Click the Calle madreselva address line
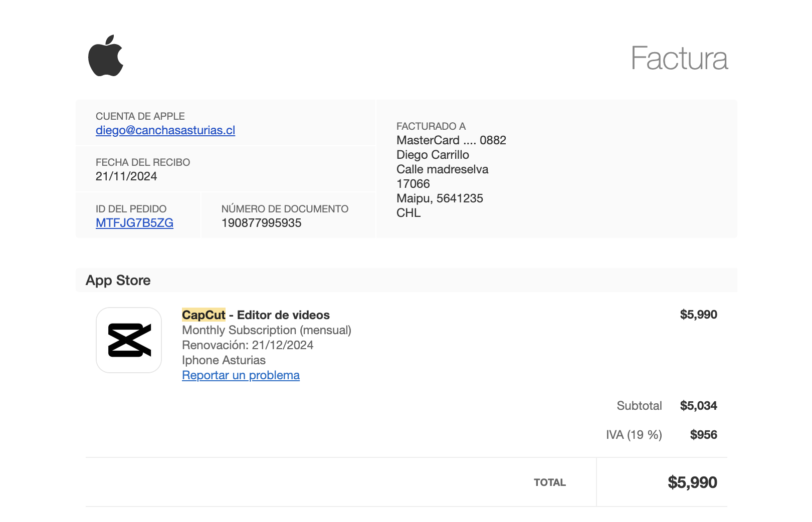The width and height of the screenshot is (812, 522). click(x=442, y=169)
